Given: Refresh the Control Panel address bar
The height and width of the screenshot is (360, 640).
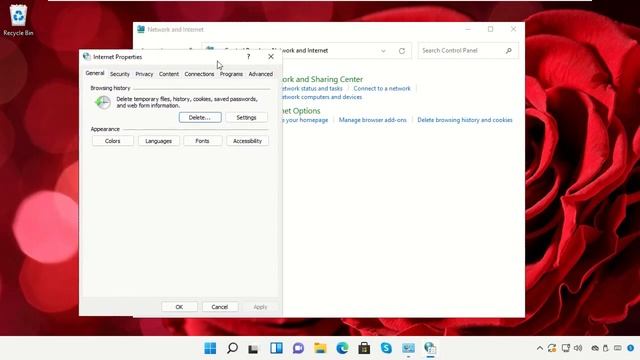Looking at the screenshot, I should (x=402, y=51).
